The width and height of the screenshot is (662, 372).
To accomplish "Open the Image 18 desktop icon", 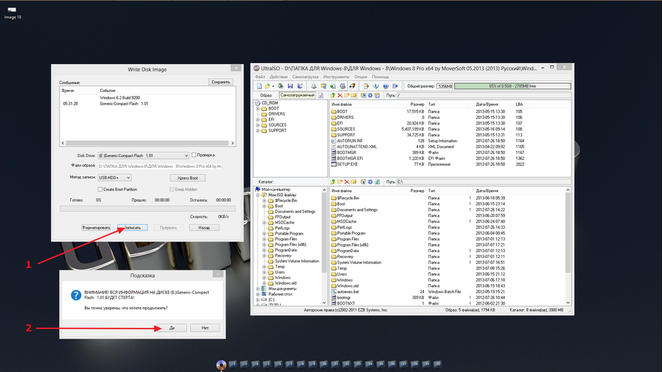I will [12, 13].
